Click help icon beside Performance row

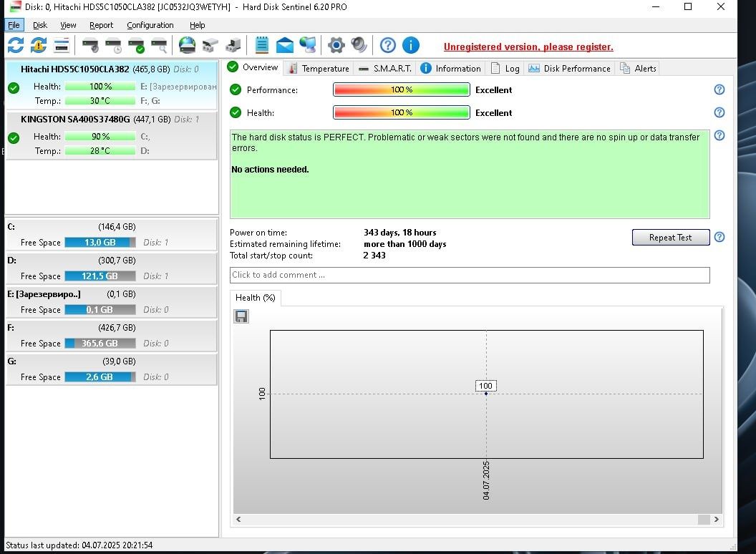pos(719,89)
